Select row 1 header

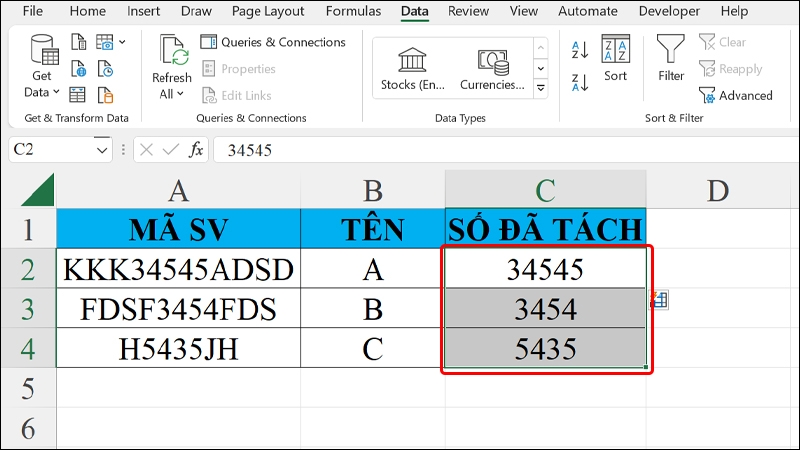click(x=28, y=229)
